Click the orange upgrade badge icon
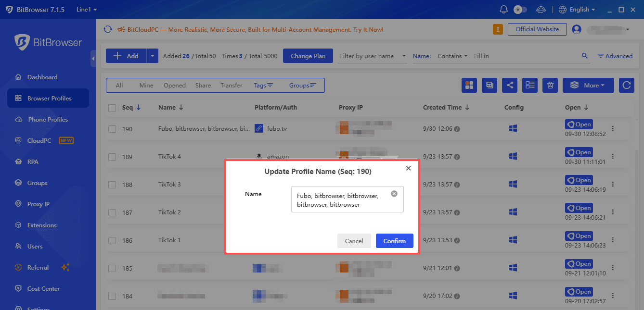This screenshot has width=644, height=310. [x=498, y=29]
